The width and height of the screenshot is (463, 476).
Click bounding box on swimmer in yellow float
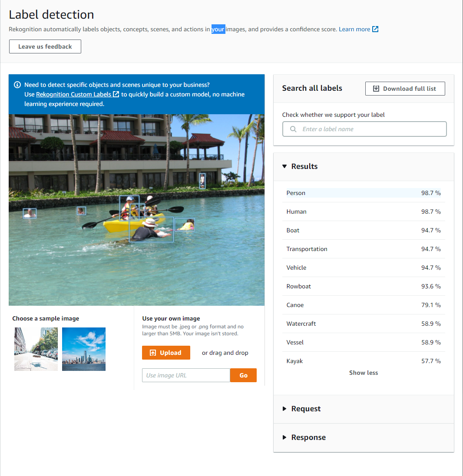(185, 225)
